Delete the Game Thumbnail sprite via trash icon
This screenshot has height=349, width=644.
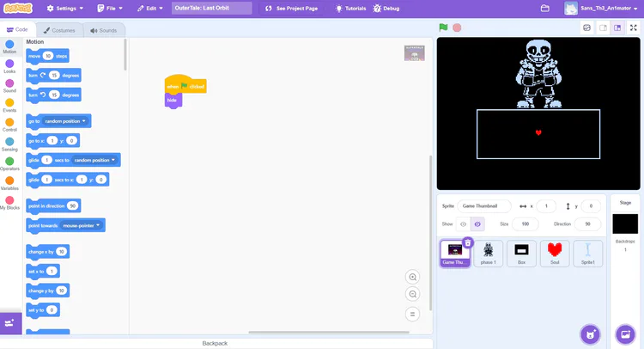(468, 243)
